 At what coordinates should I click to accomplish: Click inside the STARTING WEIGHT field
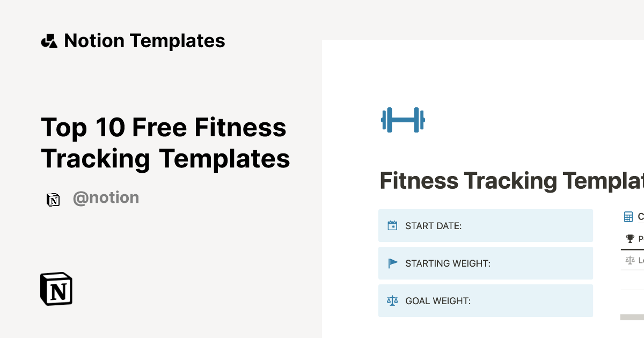click(486, 263)
